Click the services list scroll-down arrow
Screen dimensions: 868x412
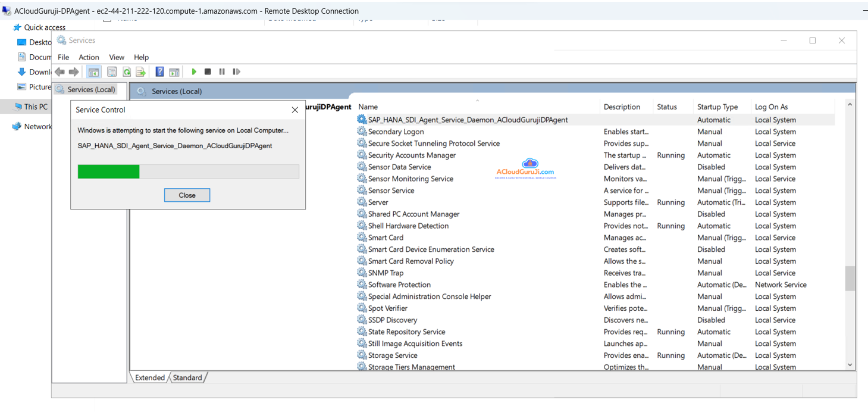point(850,365)
